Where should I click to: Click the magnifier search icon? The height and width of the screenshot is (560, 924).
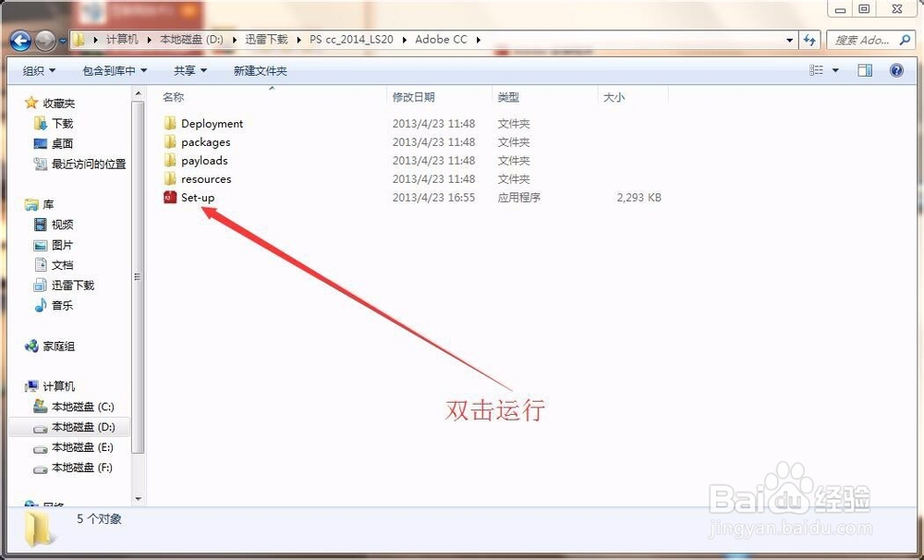click(x=906, y=40)
